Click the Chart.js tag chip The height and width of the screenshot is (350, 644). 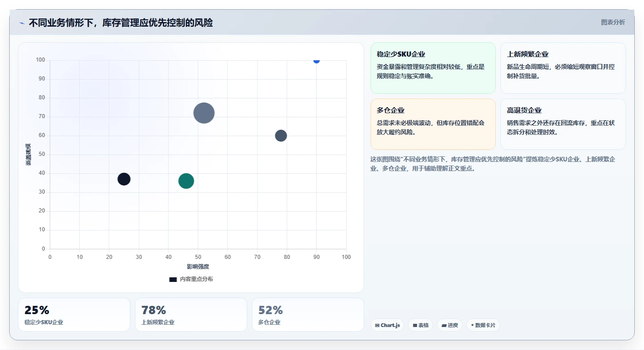click(x=387, y=325)
